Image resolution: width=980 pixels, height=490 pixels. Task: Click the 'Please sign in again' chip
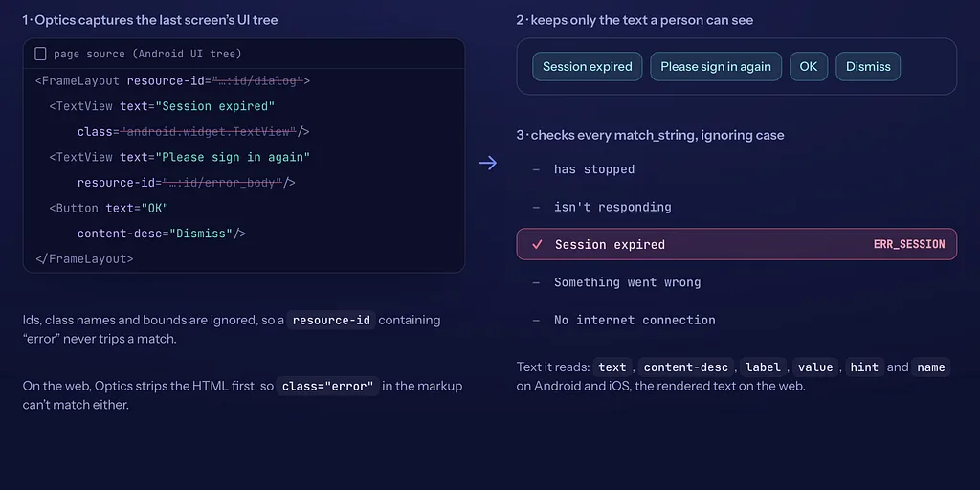[716, 66]
